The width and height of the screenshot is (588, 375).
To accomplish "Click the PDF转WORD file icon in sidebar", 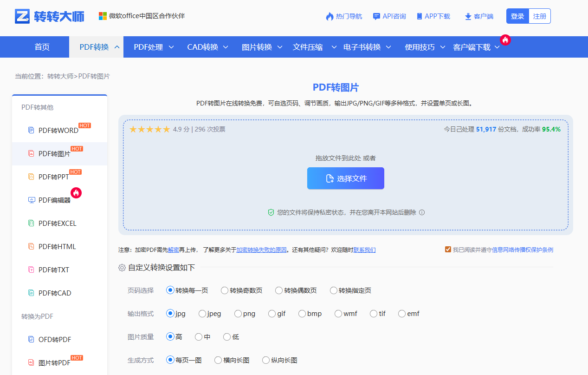I will pyautogui.click(x=32, y=130).
